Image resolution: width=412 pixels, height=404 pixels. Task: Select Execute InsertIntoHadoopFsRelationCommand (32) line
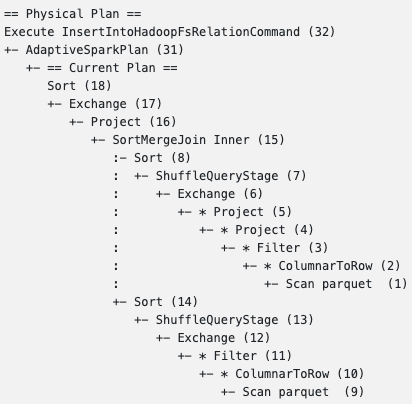tap(170, 32)
